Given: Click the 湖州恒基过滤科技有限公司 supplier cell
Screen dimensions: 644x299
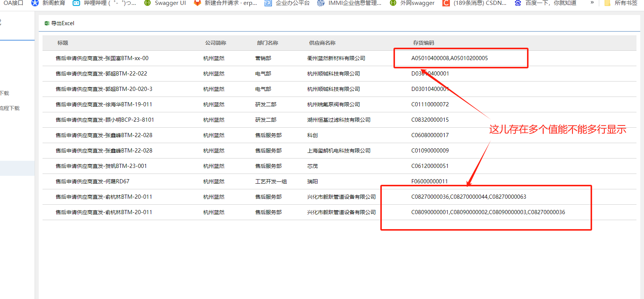Looking at the screenshot, I should [339, 120].
